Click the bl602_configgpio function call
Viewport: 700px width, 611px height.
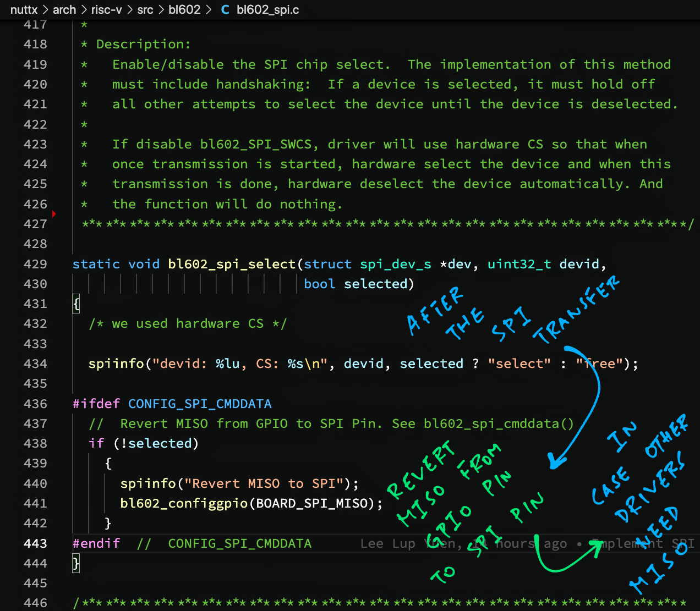pos(184,503)
